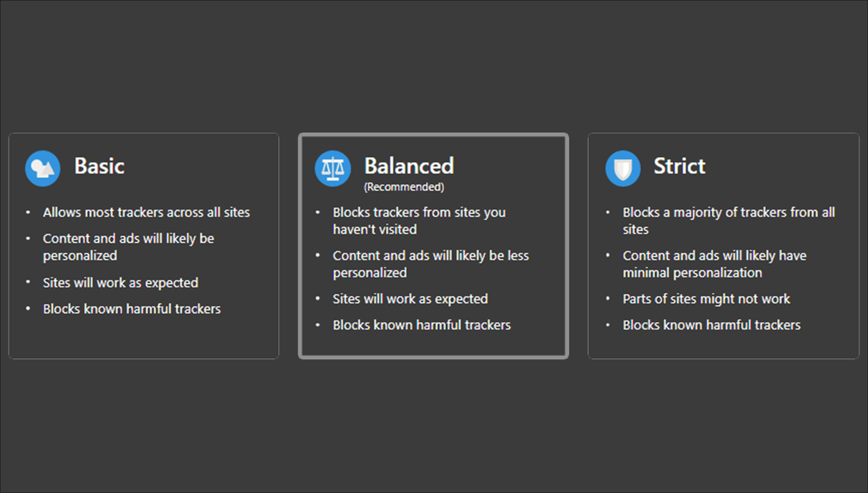Click the (Recommended) label under Balanced

404,187
